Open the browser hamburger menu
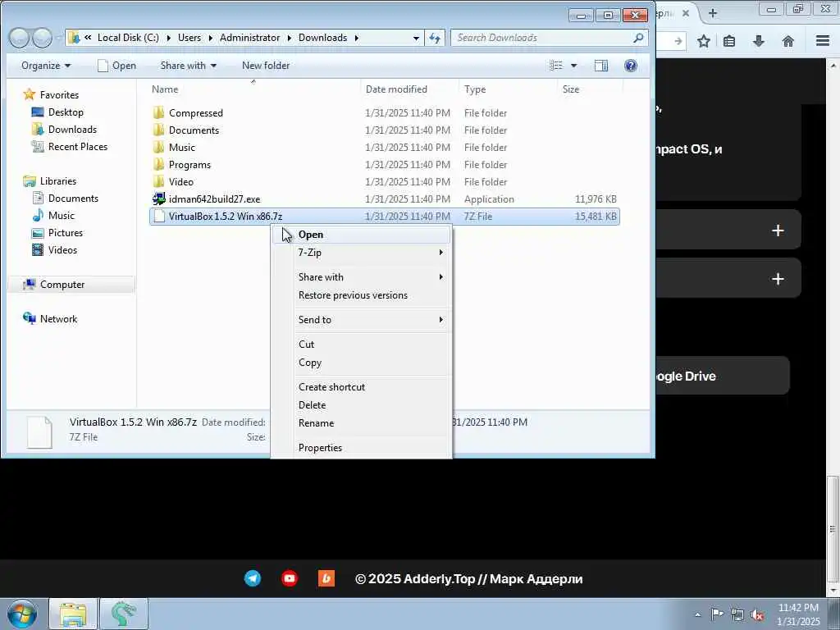 coord(823,41)
